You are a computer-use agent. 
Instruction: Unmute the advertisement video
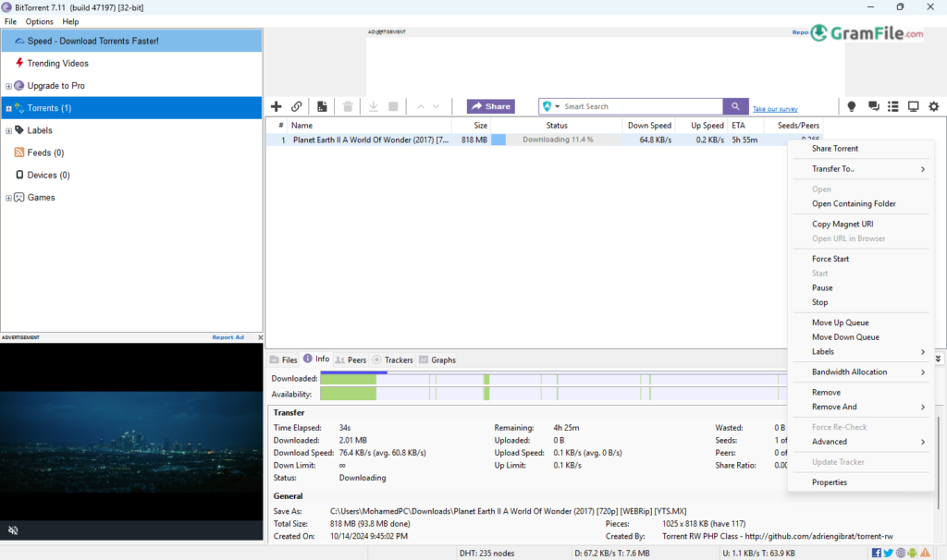click(x=13, y=530)
